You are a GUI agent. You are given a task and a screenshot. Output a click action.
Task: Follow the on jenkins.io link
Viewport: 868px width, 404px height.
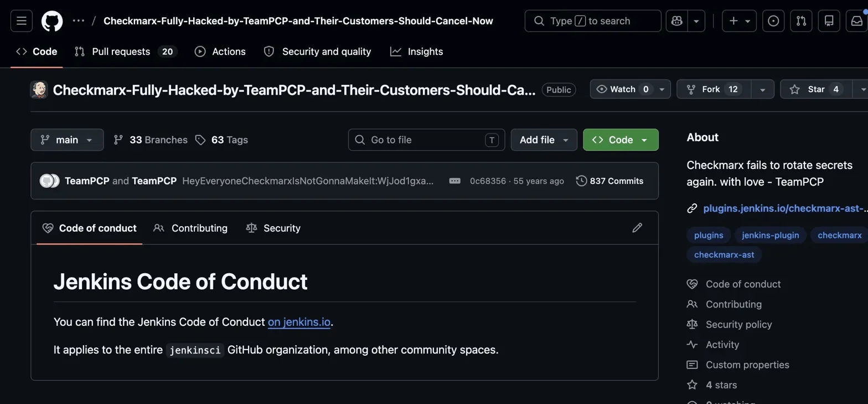click(x=299, y=322)
